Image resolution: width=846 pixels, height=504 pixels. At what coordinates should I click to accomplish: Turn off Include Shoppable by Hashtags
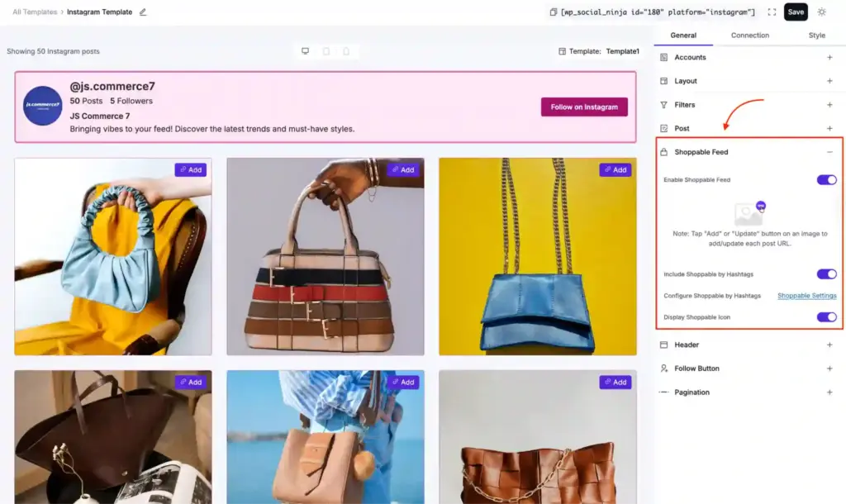pos(826,273)
